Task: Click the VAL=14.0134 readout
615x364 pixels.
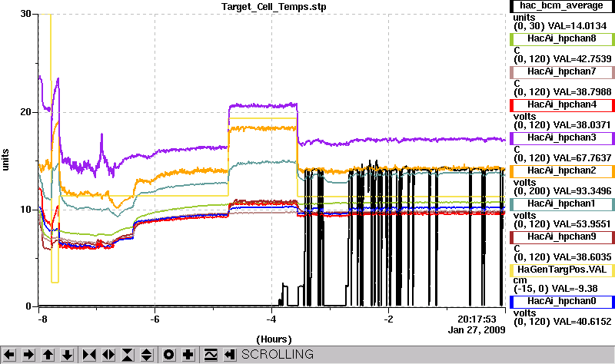Action: point(577,26)
